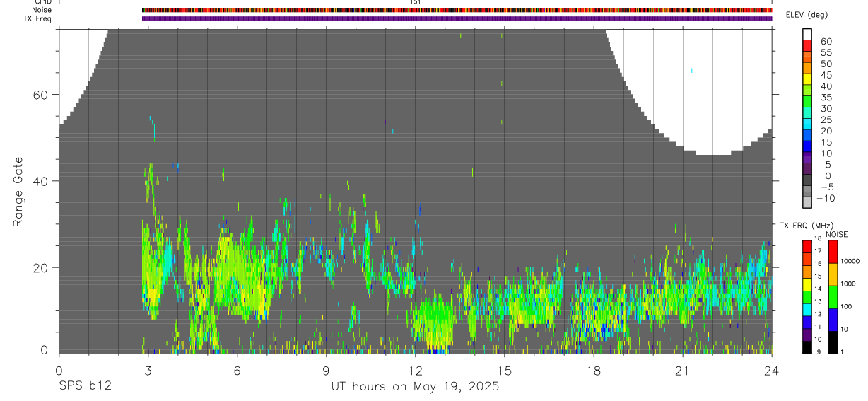868x401 pixels.
Task: Click the UT hours on May 19, 2025 label
Action: point(415,387)
